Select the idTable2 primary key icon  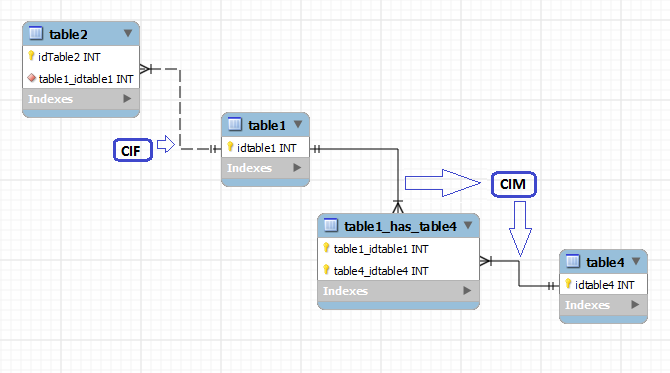pyautogui.click(x=31, y=56)
